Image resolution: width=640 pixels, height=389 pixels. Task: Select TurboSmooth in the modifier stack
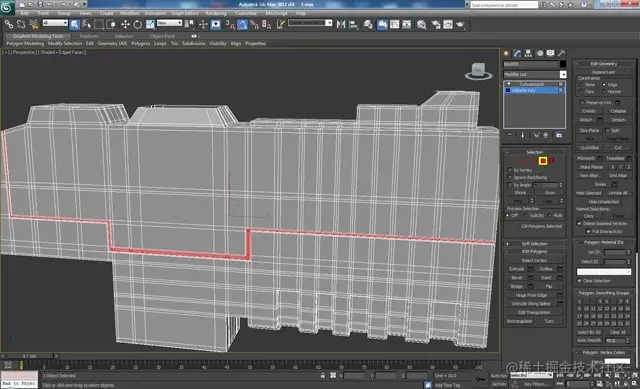(531, 84)
